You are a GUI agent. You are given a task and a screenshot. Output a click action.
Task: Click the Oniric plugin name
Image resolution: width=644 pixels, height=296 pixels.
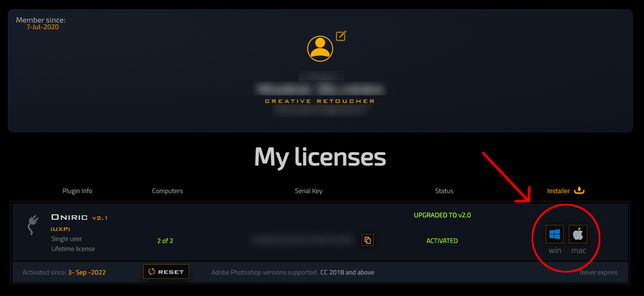tap(70, 218)
